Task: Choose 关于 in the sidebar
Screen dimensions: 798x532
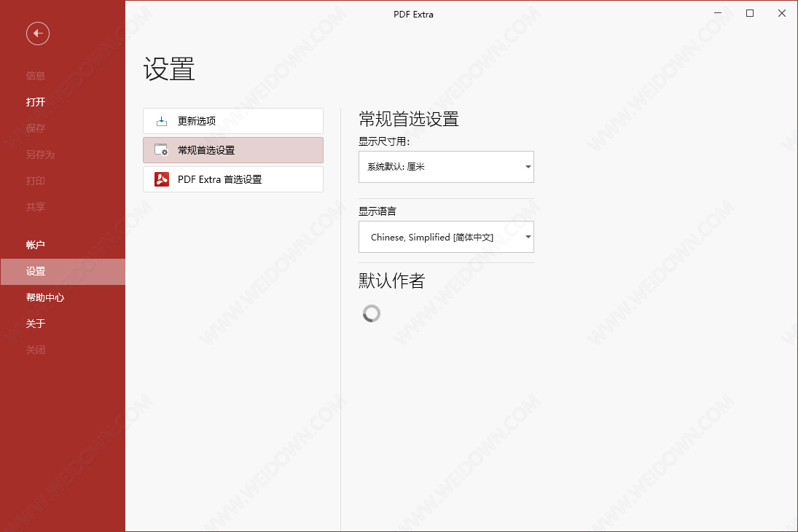Action: pyautogui.click(x=36, y=324)
